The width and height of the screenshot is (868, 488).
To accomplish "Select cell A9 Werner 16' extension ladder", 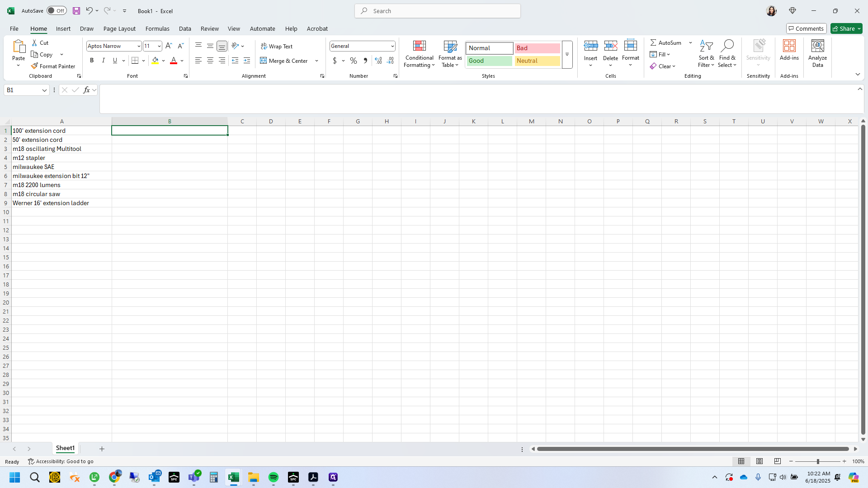I will pyautogui.click(x=61, y=203).
